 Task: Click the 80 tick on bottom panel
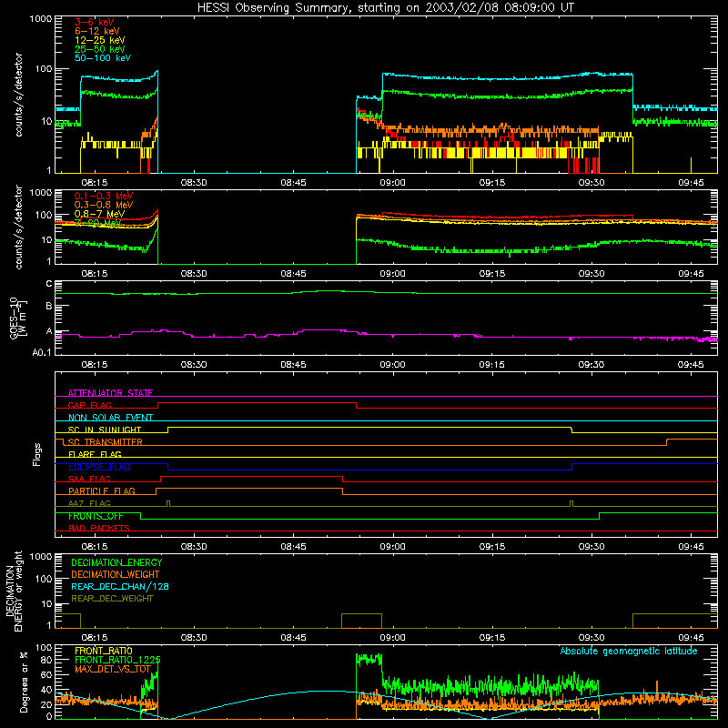(46, 660)
